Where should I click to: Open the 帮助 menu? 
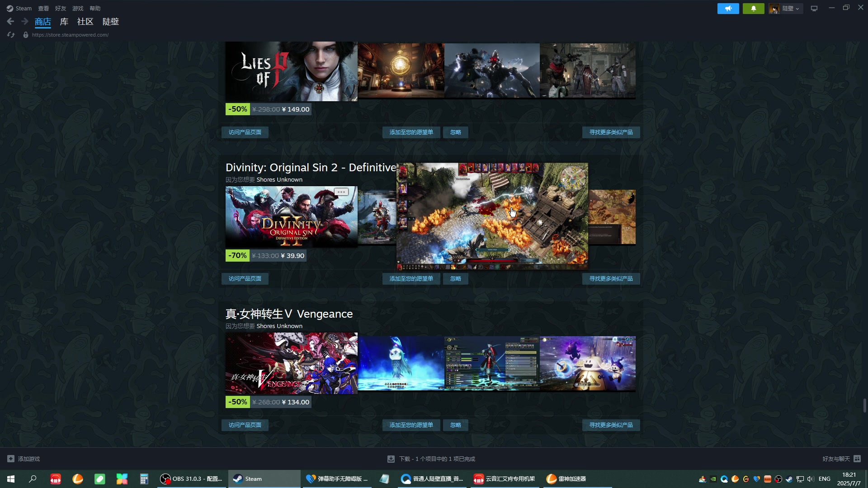(x=95, y=9)
